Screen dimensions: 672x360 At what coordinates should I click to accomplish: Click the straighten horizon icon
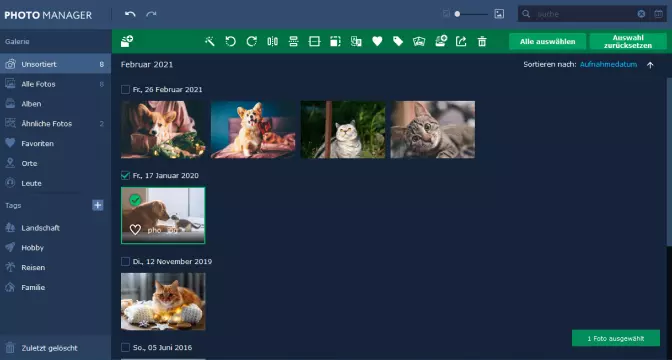click(x=315, y=41)
